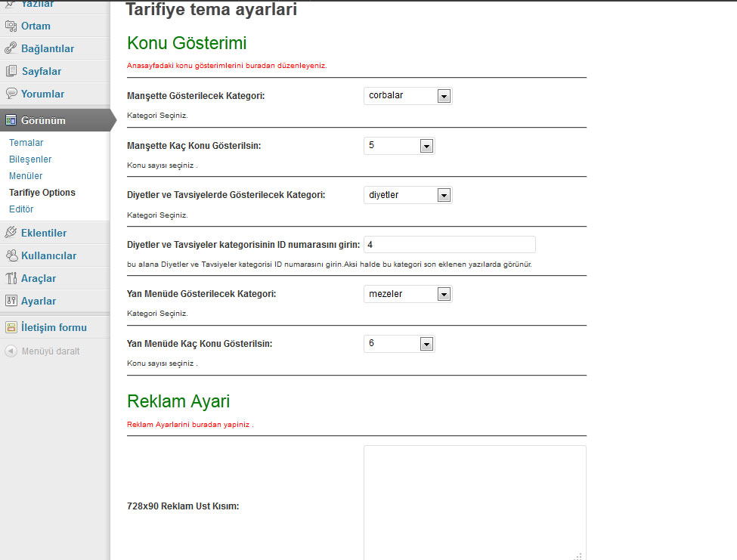This screenshot has height=560, width=737.
Task: Click inside the 728x90 Reklam Ust Kısım textarea
Action: point(475,503)
